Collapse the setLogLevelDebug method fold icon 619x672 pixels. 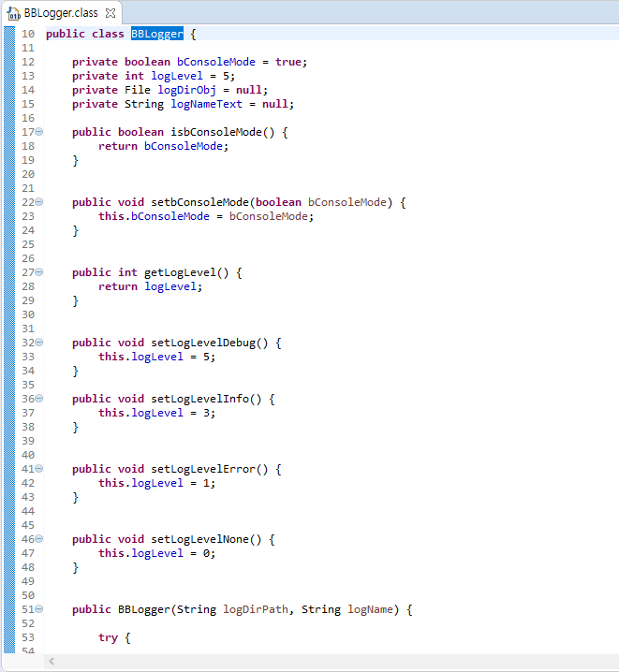pyautogui.click(x=38, y=343)
